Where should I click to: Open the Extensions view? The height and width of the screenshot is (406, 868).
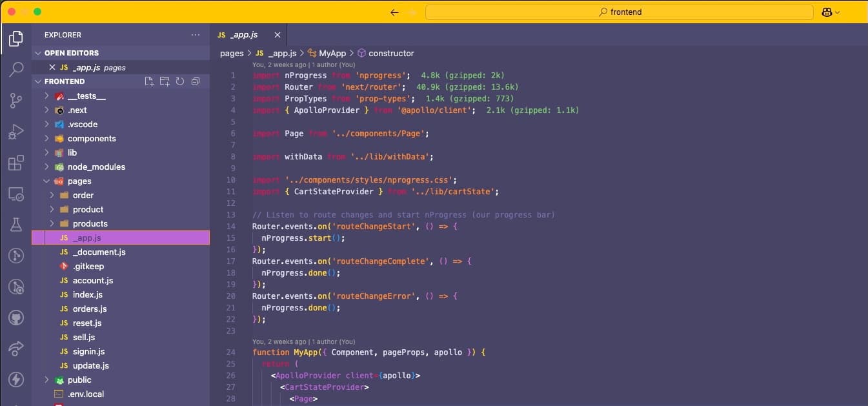(15, 163)
